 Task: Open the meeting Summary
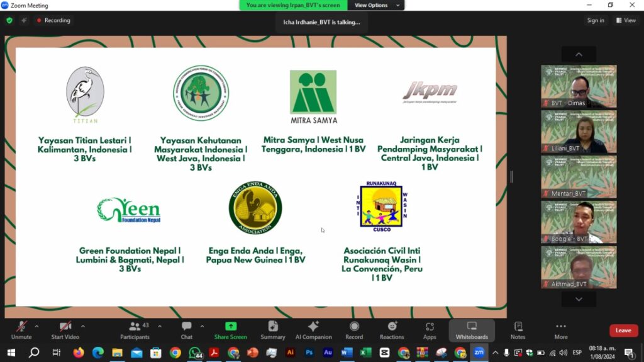point(273,331)
